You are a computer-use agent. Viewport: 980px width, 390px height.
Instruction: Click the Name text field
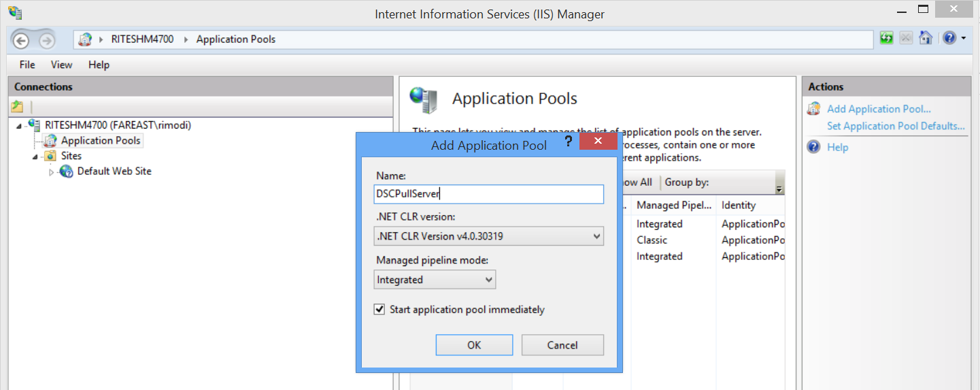pyautogui.click(x=488, y=194)
